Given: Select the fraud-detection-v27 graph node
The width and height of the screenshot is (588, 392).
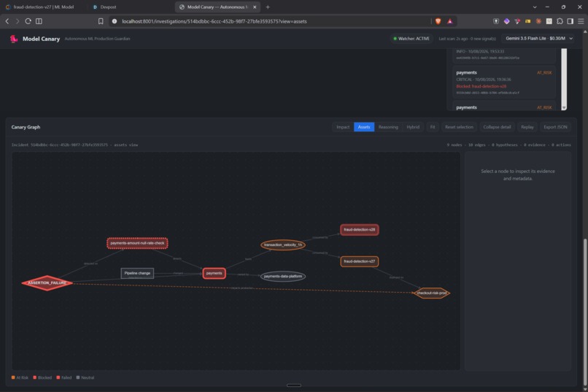Looking at the screenshot, I should pos(359,261).
